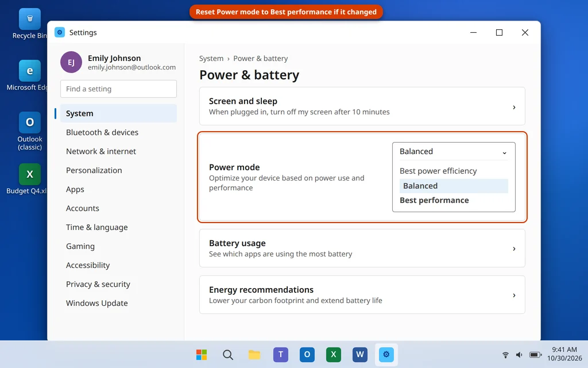Open Apps settings category
Image resolution: width=588 pixels, height=368 pixels.
pos(118,189)
